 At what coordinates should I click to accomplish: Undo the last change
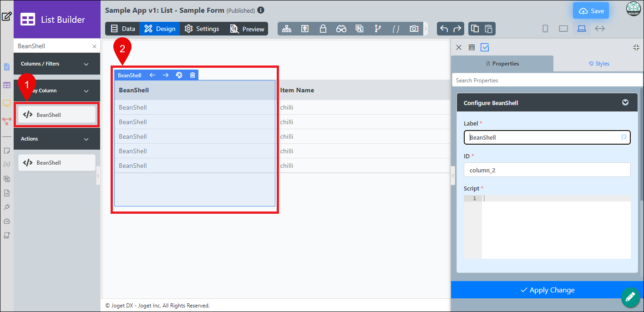pyautogui.click(x=444, y=29)
